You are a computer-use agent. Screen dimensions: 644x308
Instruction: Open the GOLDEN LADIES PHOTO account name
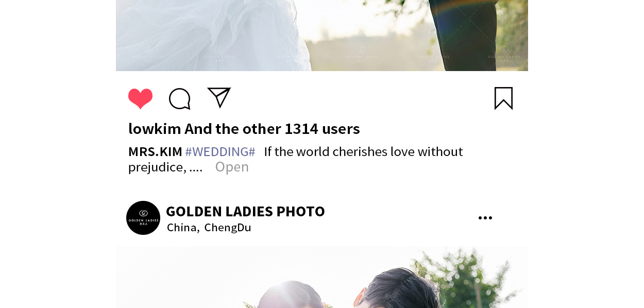(x=245, y=211)
